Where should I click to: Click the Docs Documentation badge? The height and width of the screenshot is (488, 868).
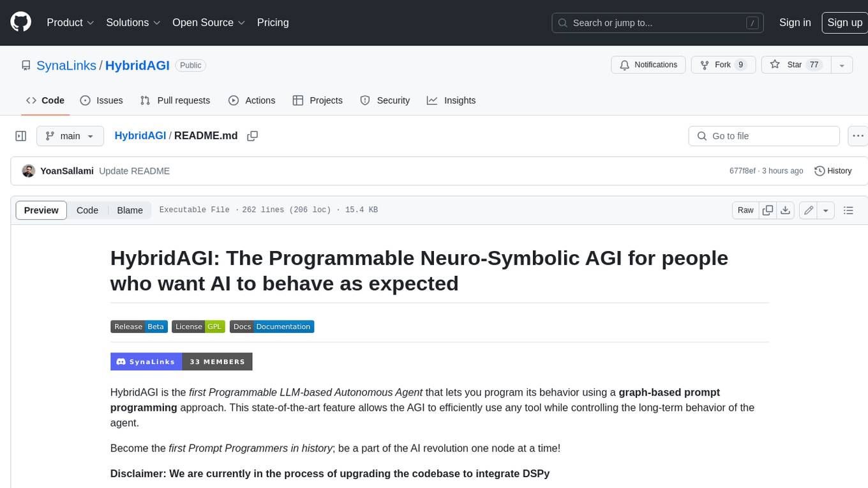click(272, 326)
